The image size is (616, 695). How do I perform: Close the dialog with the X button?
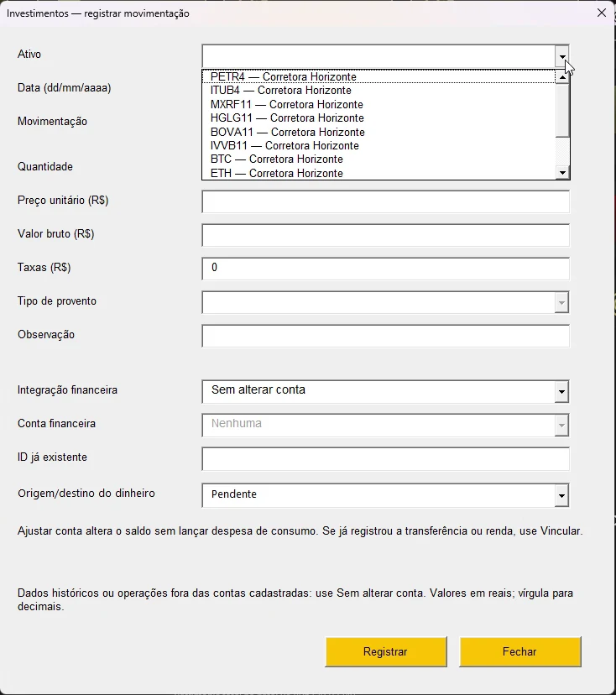(602, 13)
